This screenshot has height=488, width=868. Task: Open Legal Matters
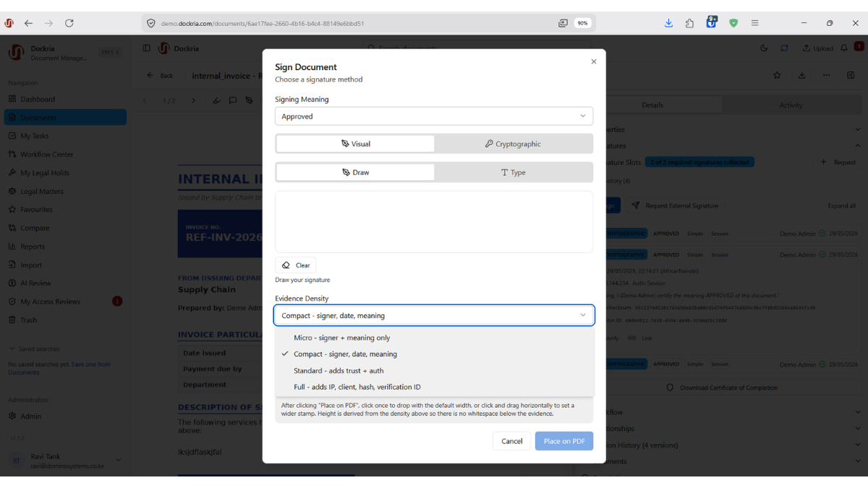coord(65,191)
